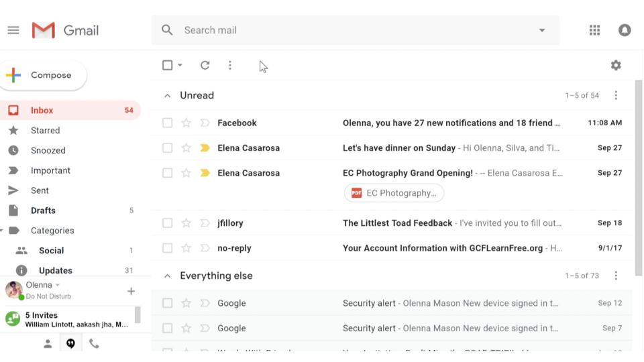Open the Updates category
Image resolution: width=644 pixels, height=362 pixels.
pos(70,270)
